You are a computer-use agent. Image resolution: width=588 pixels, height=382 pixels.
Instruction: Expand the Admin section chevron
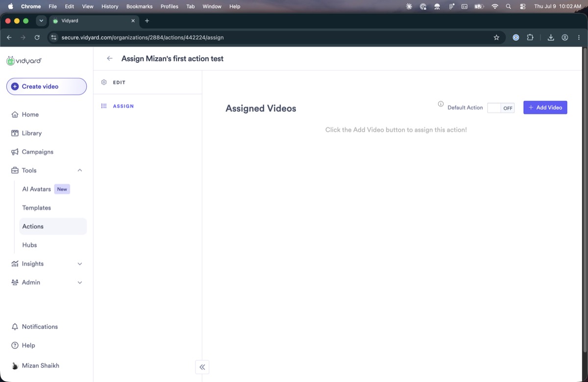point(80,282)
